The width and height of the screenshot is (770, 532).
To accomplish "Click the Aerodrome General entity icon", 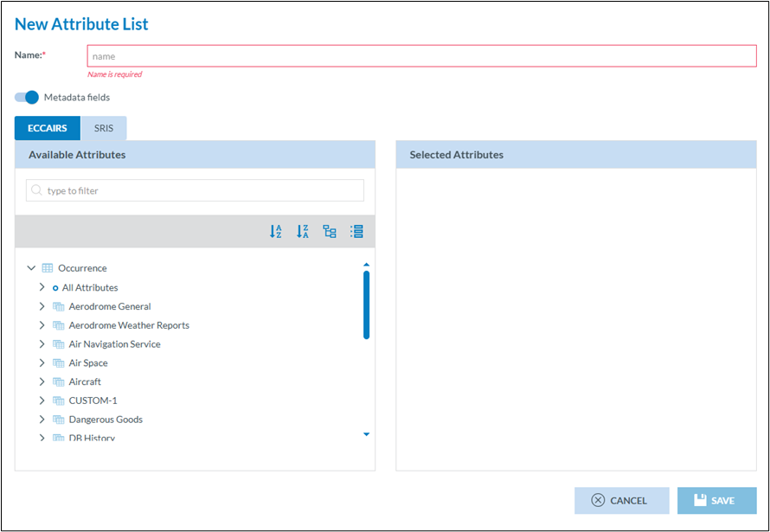I will (59, 306).
